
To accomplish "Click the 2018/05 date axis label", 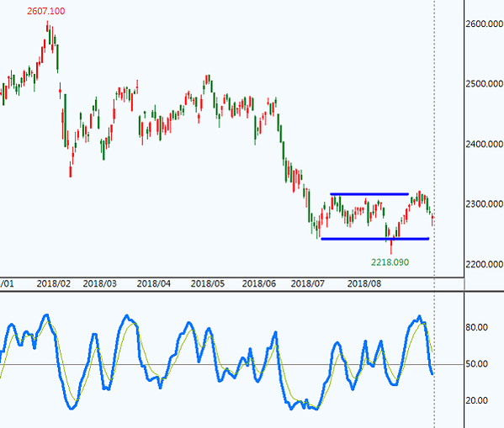I will pyautogui.click(x=208, y=283).
